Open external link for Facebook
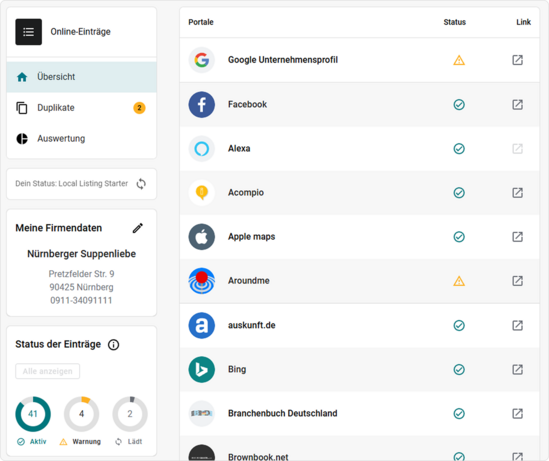The image size is (549, 461). pos(517,105)
